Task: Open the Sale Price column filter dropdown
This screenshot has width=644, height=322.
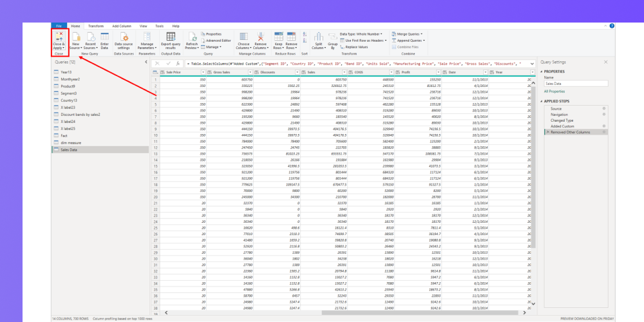Action: [x=203, y=72]
